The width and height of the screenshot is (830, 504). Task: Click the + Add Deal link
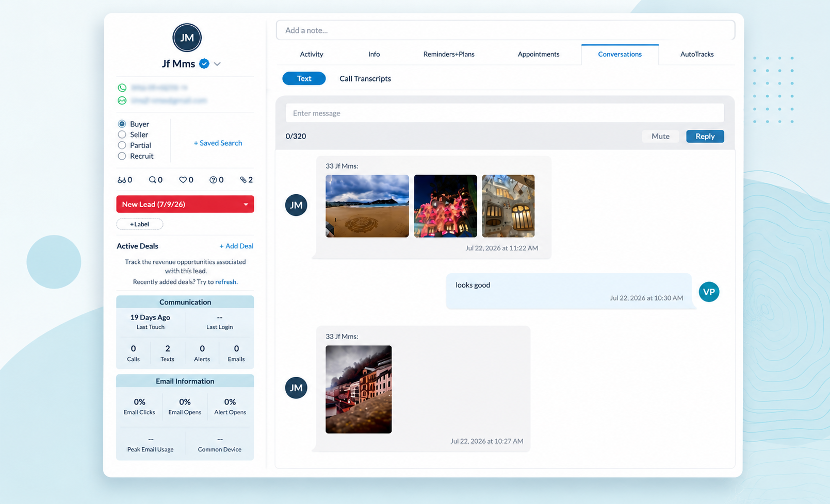(236, 246)
